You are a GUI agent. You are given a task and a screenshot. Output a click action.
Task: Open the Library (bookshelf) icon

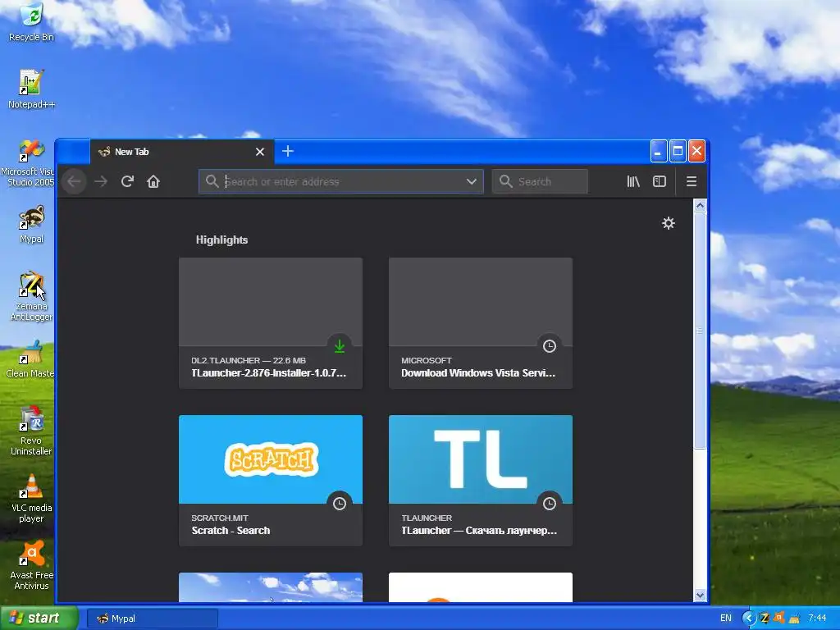coord(633,181)
